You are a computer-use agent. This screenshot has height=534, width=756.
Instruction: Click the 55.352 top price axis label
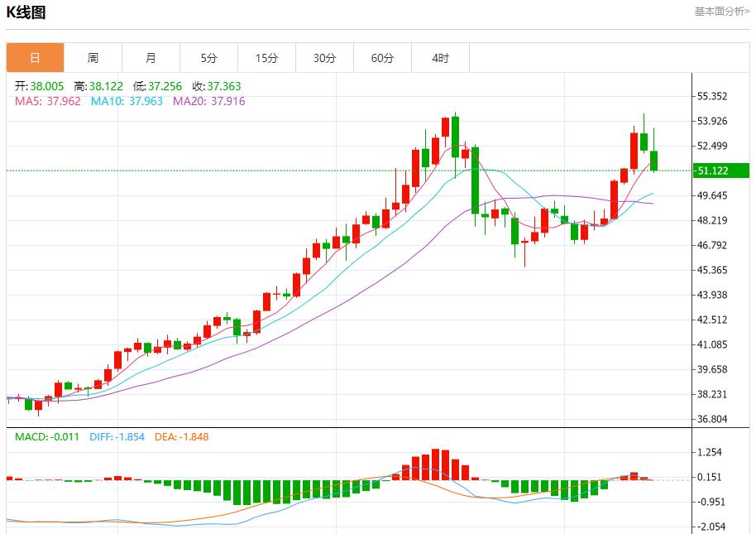[712, 96]
